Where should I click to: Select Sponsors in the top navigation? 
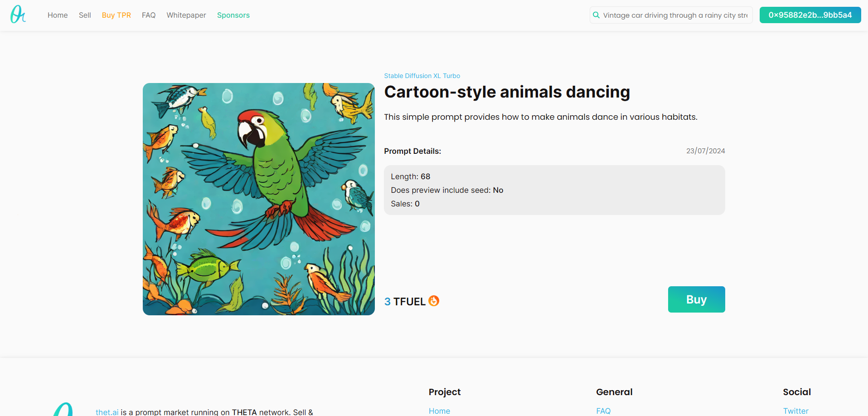coord(233,15)
